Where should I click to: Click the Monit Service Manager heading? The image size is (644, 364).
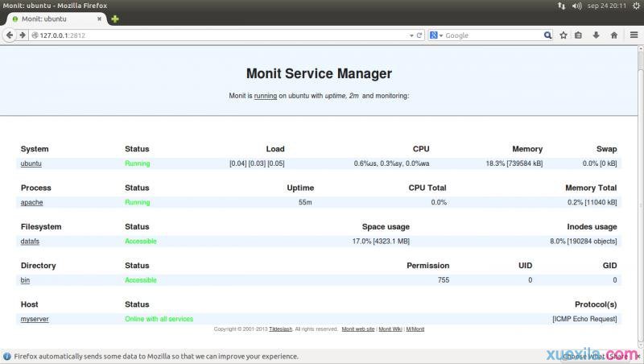[x=319, y=73]
